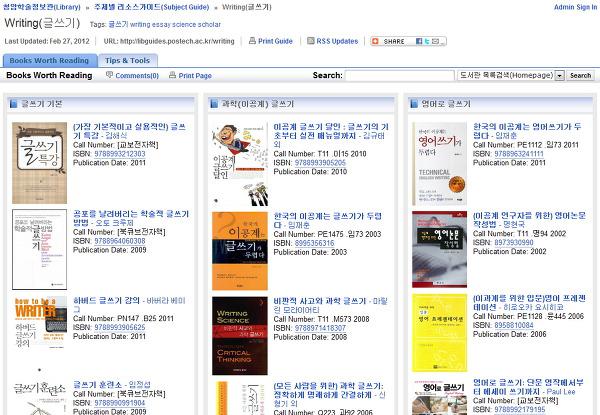Click ISBN 9788964060308 link

coord(120,241)
